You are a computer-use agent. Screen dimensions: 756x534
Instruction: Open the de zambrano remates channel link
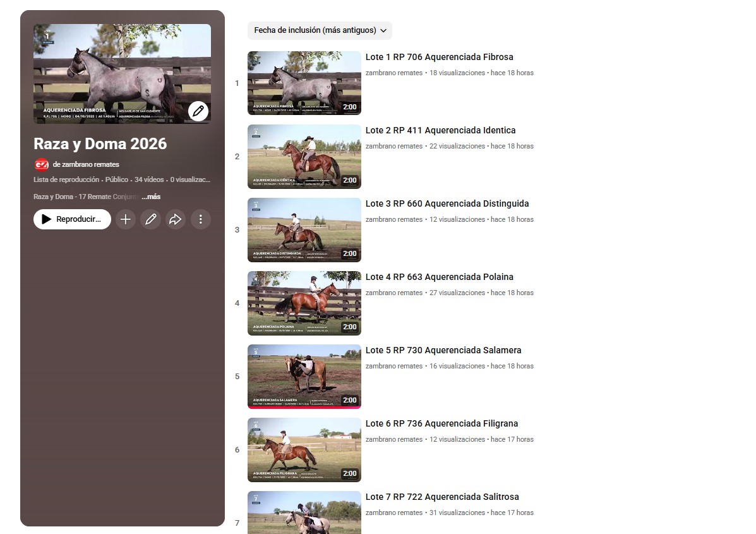(86, 164)
